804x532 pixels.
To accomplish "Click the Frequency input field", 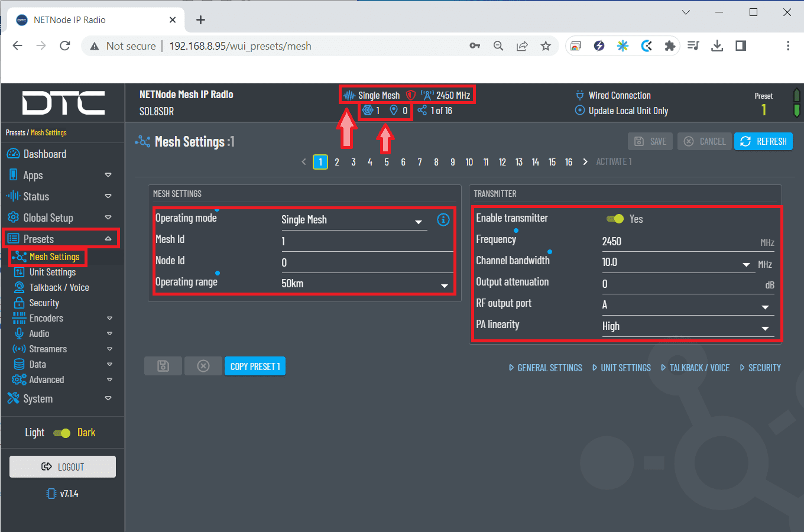I will [679, 242].
